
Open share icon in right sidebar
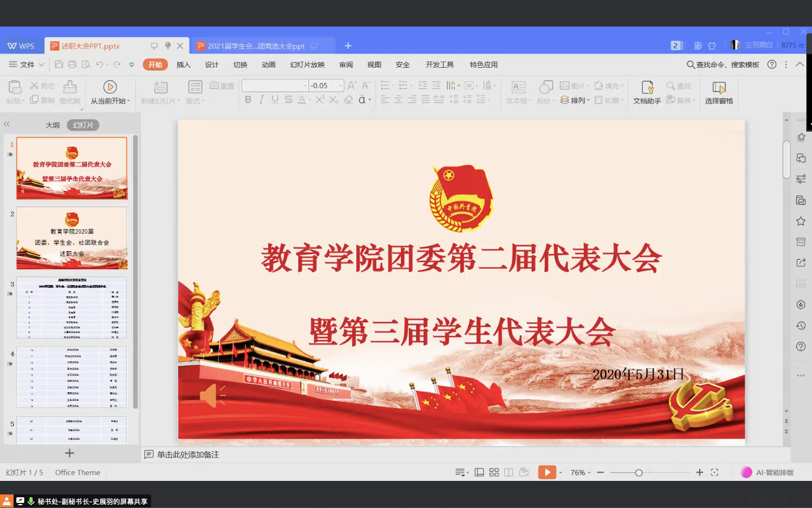(x=801, y=262)
